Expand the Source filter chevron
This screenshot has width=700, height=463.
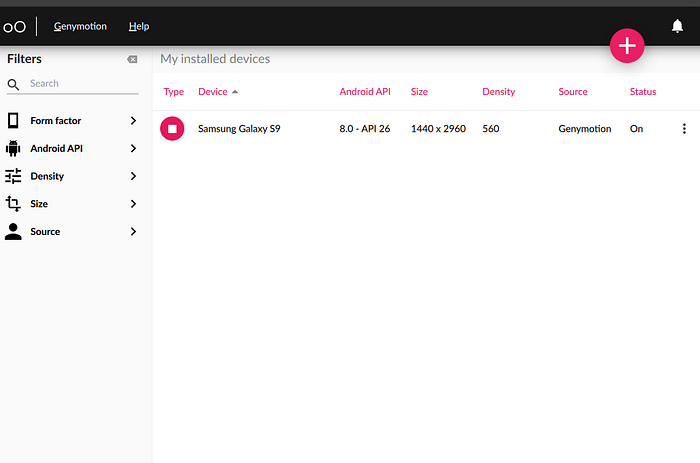133,231
